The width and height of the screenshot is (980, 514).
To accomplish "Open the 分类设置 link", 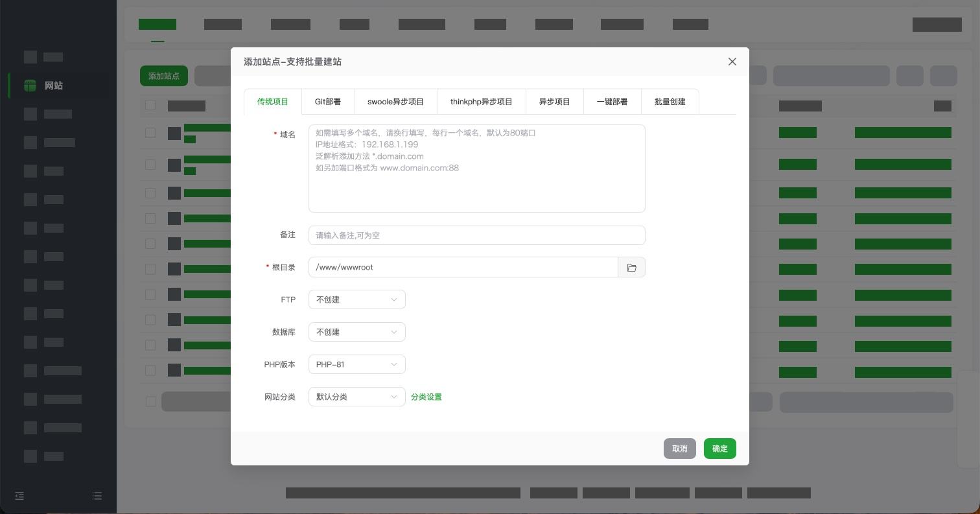I will click(x=426, y=397).
